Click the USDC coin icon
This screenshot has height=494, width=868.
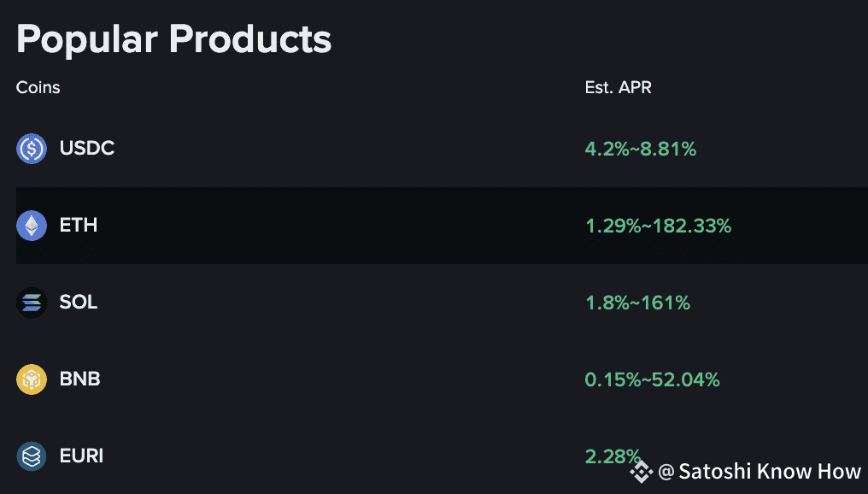tap(32, 149)
